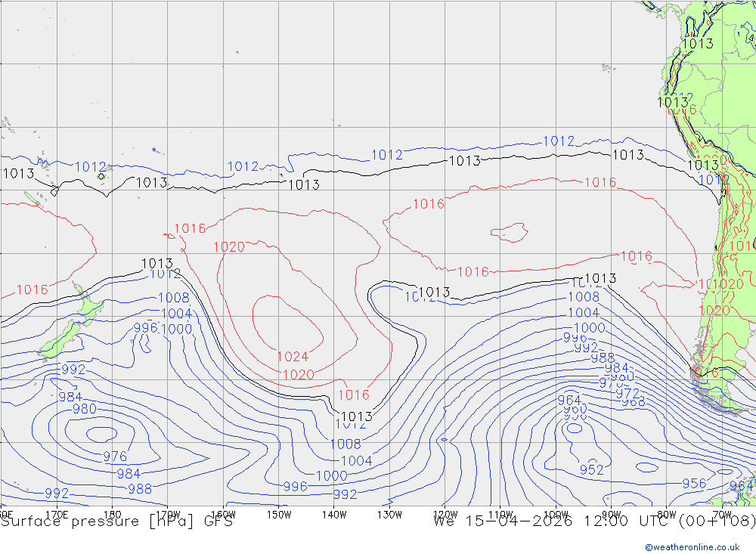
Task: Click the 968 isobar label
Action: 633,402
